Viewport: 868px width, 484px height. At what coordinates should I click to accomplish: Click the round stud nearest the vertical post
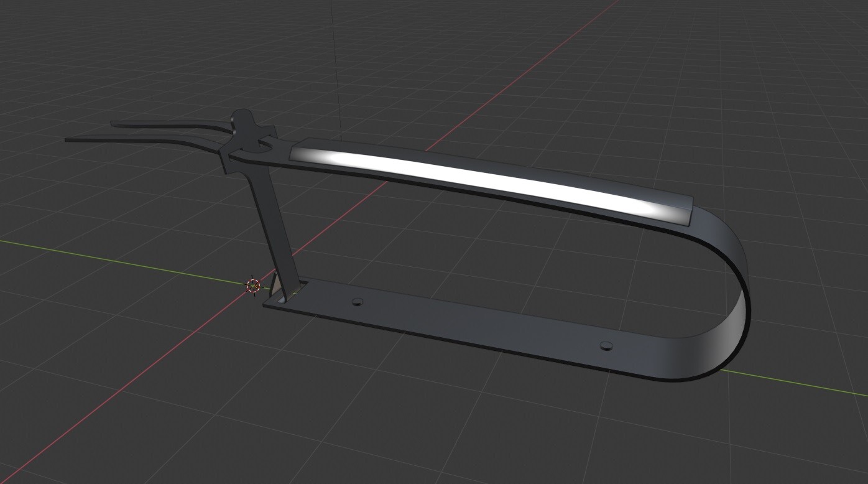click(357, 302)
